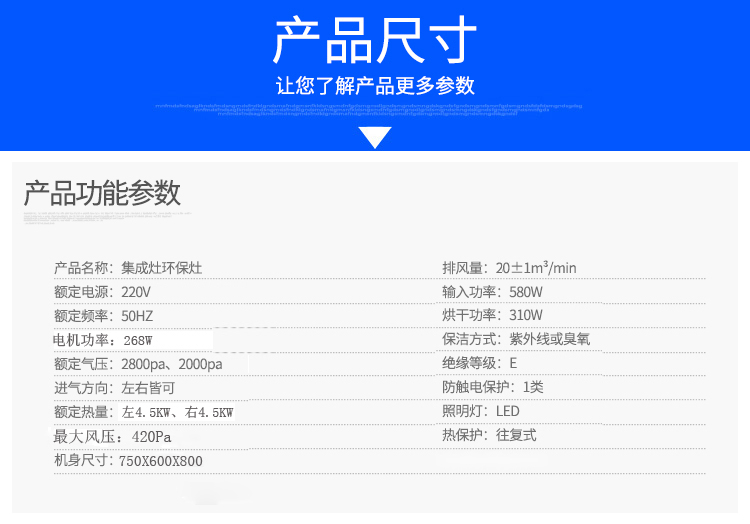Select the 进气方向 左右皆可 row
Viewport: 750px width, 524px height.
115,388
